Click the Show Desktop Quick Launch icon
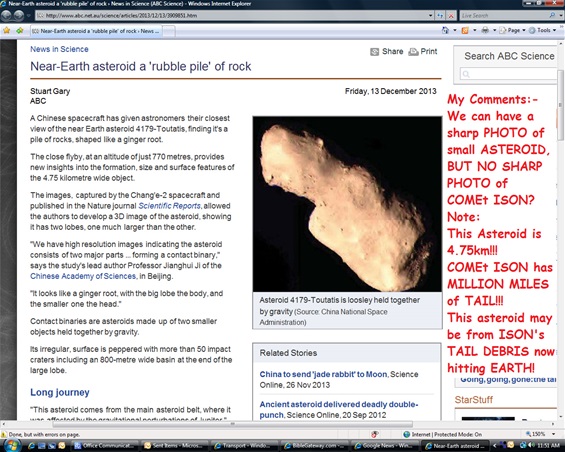Screen dimensions: 565x452 [41, 446]
